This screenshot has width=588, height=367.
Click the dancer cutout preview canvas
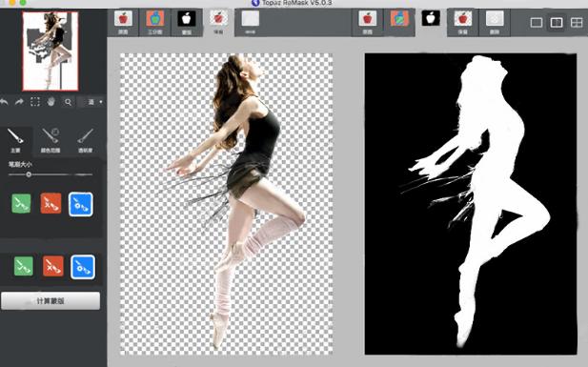[x=226, y=204]
